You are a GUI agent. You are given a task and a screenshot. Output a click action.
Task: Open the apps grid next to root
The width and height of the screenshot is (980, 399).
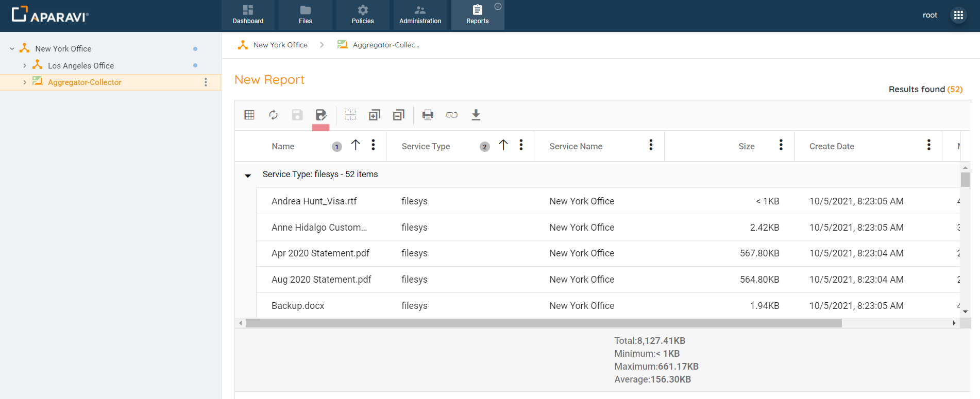tap(958, 15)
